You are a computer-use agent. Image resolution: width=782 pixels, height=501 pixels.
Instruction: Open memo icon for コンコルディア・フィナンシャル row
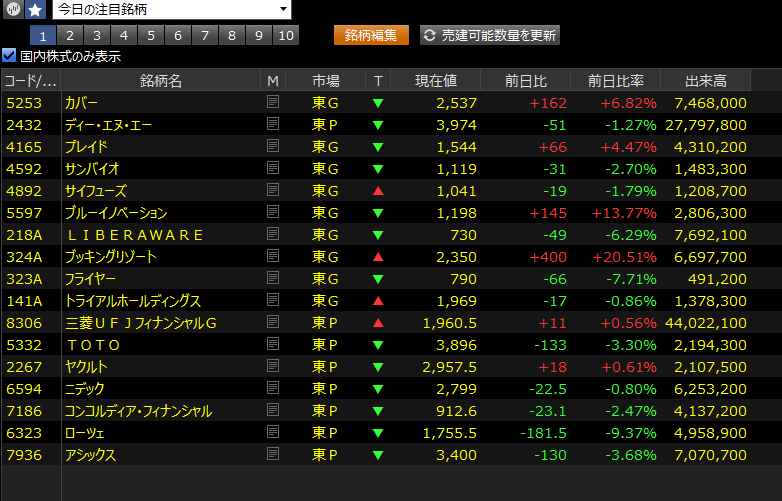[273, 410]
